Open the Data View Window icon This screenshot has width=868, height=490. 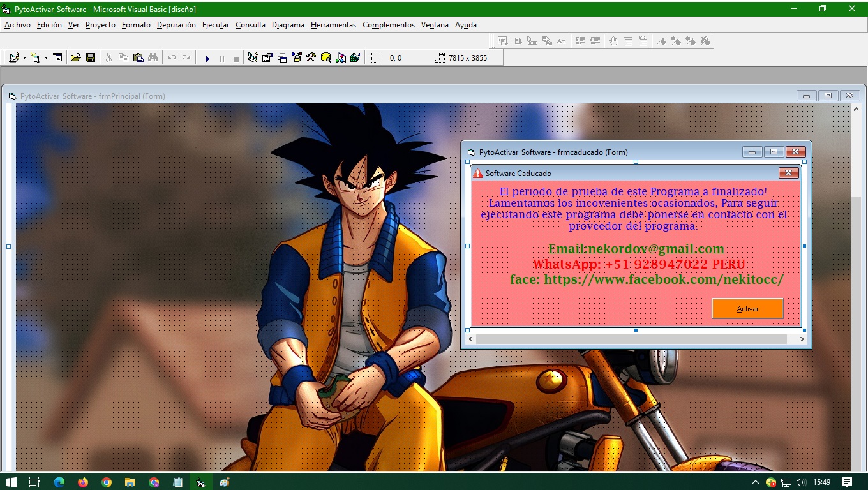tap(325, 57)
